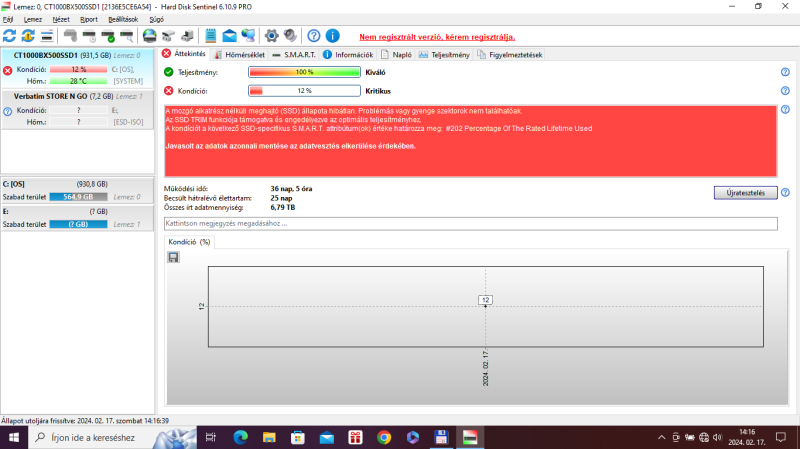The image size is (800, 449).
Task: Open Microsoft Store from taskbar
Action: [x=298, y=437]
